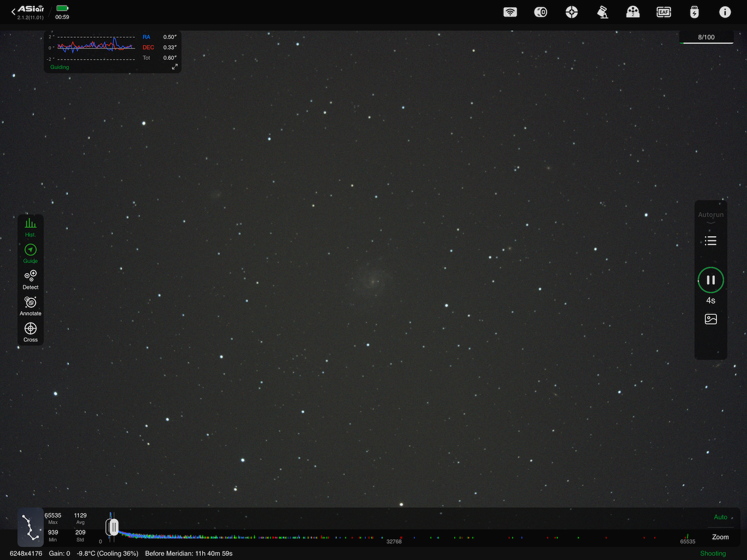Image resolution: width=747 pixels, height=560 pixels.
Task: Select the Detect stars tool
Action: tap(31, 280)
